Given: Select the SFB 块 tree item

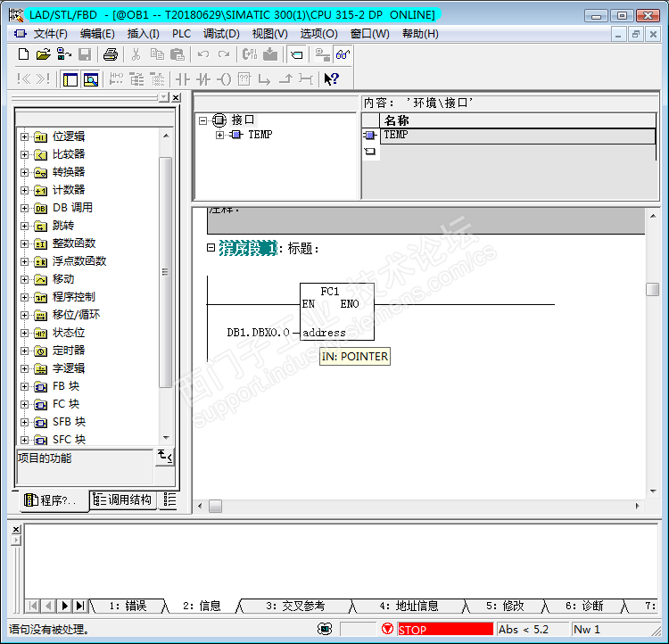Looking at the screenshot, I should (x=69, y=422).
